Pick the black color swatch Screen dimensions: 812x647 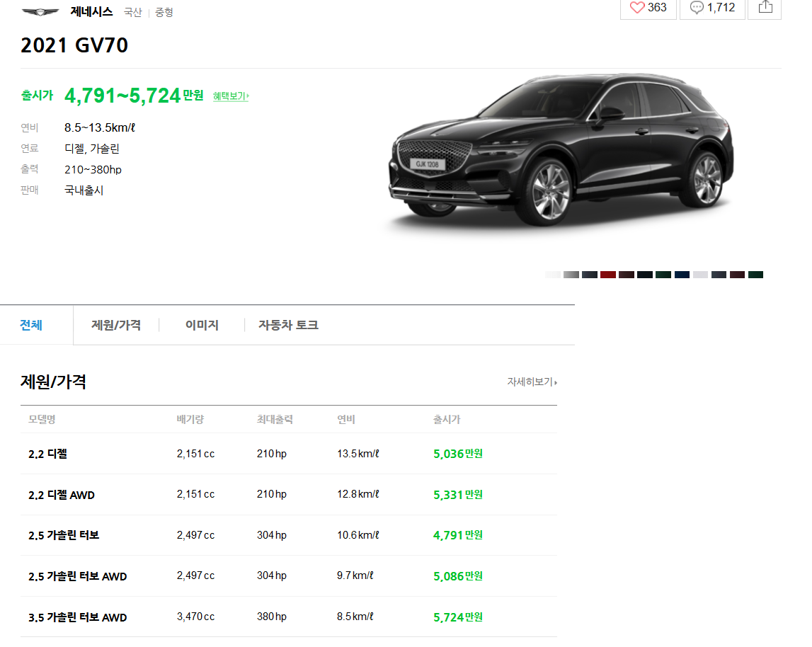point(645,275)
